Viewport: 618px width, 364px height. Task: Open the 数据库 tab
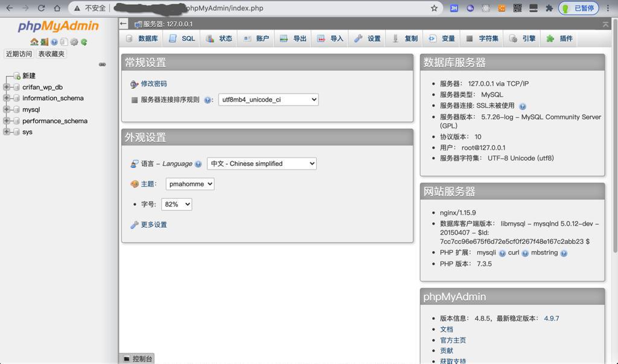[x=142, y=39]
